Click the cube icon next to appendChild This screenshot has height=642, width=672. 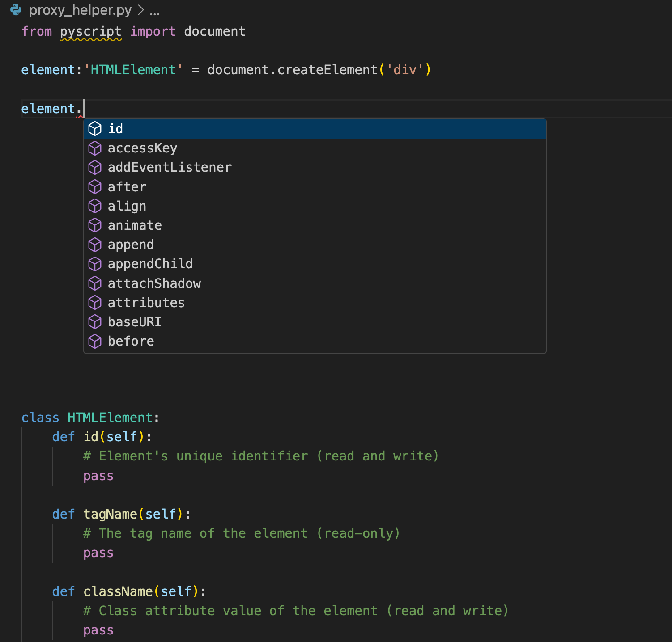[x=95, y=264]
